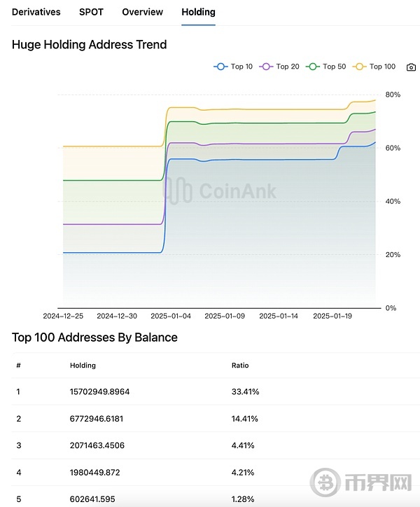Click the Huge Holding Address Trend heading
Screen dimensions: 420x507
tap(89, 45)
